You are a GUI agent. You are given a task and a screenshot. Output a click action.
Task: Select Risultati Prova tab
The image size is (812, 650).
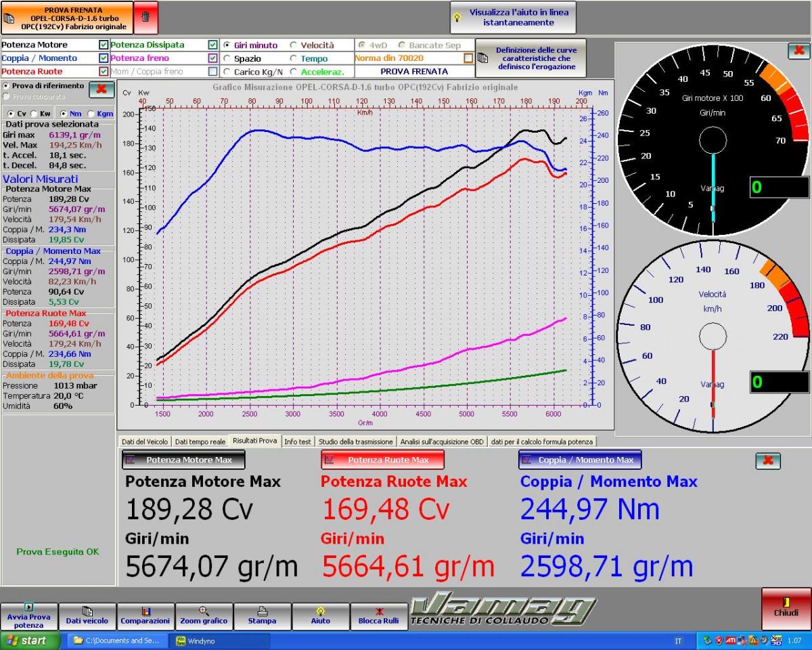coord(254,440)
